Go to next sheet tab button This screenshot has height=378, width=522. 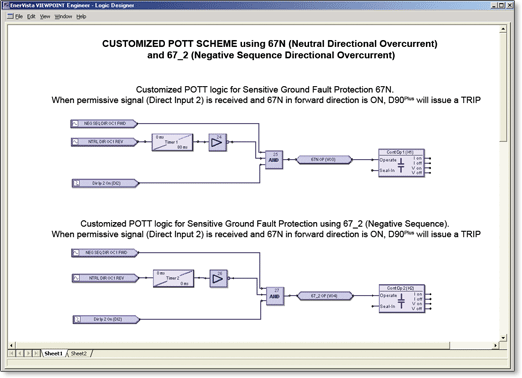click(28, 353)
